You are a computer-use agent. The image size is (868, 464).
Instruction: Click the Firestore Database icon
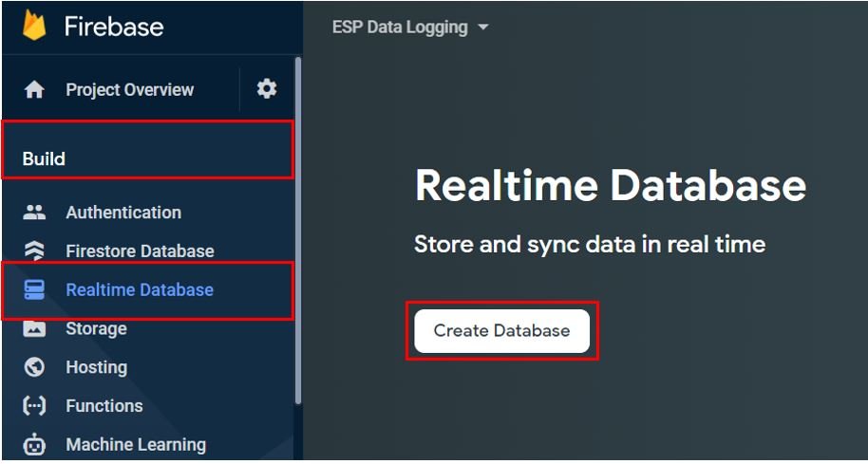(x=34, y=251)
